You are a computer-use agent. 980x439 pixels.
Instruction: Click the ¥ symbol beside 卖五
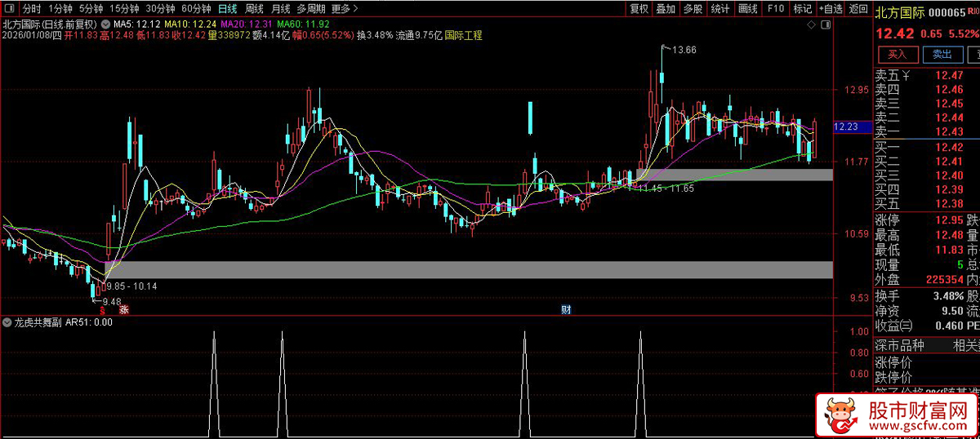906,76
